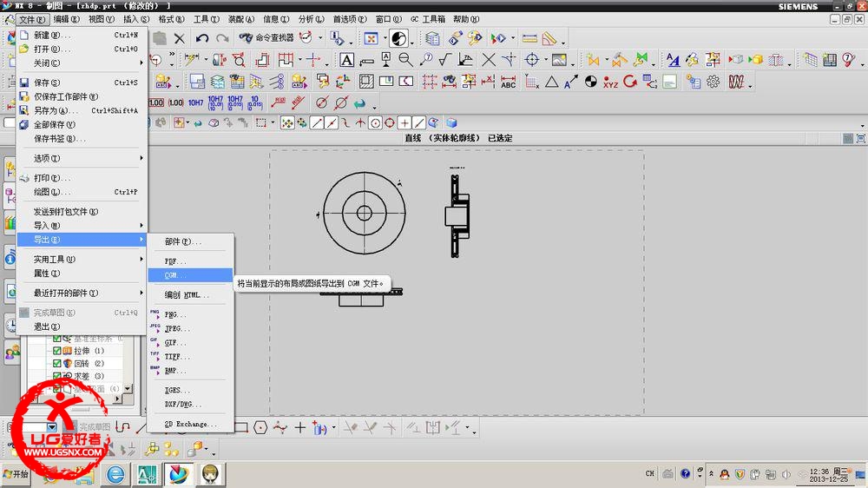Click the red rotate/update arrow icon
The height and width of the screenshot is (488, 868).
(630, 82)
